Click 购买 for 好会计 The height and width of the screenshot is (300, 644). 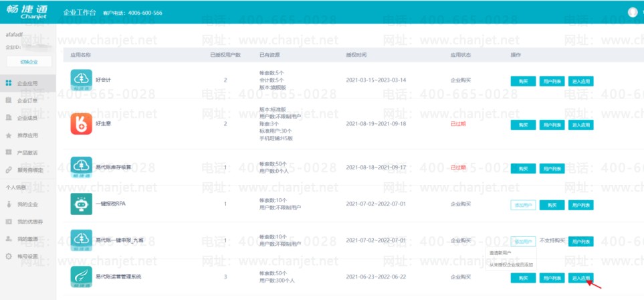[x=523, y=81]
